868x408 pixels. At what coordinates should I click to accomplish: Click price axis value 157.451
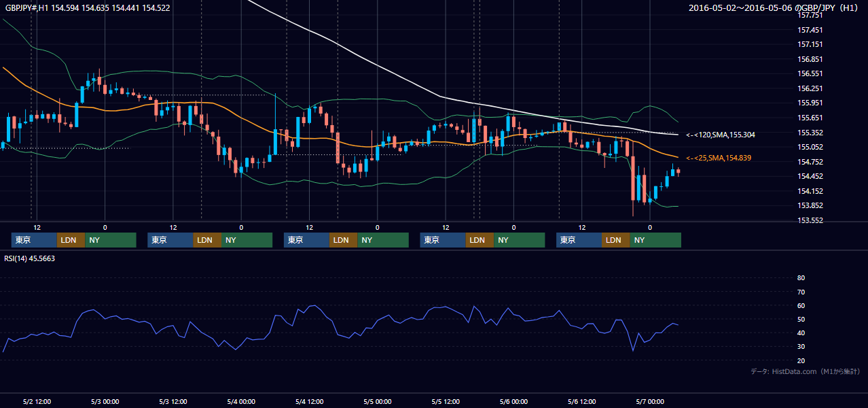(810, 30)
